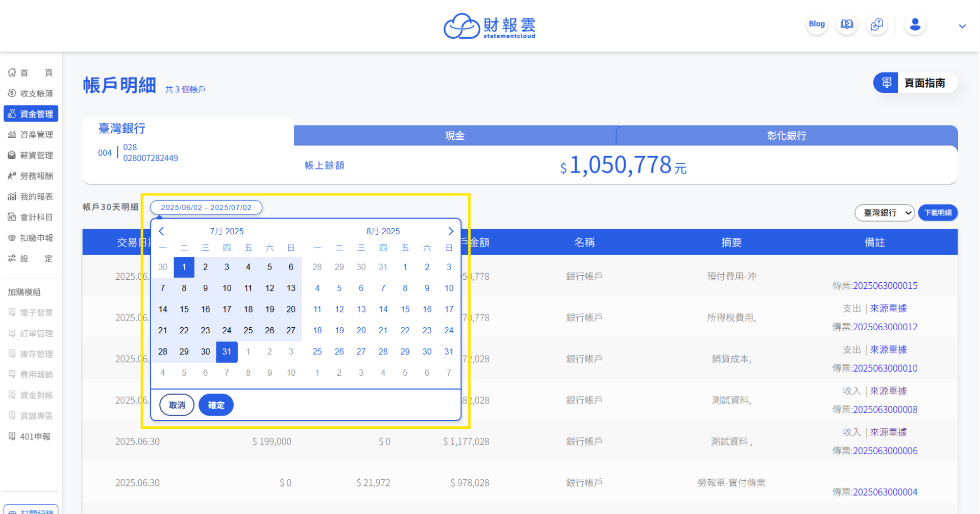
Task: Click the 財報雲 statementcloud logo
Action: point(489,26)
